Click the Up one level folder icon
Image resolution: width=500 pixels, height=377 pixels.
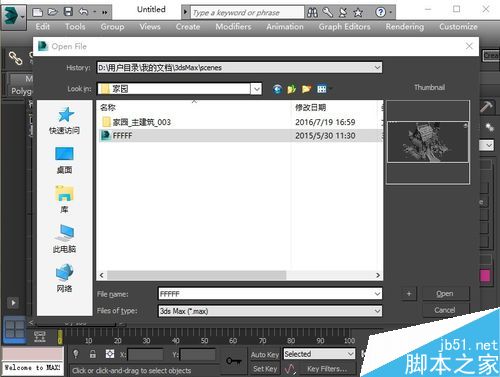[x=292, y=89]
